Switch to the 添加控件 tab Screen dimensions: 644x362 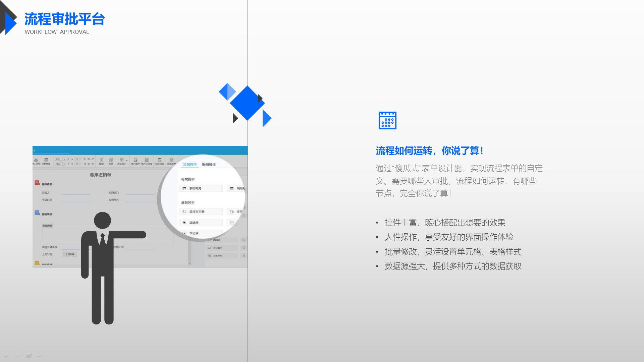pyautogui.click(x=190, y=164)
